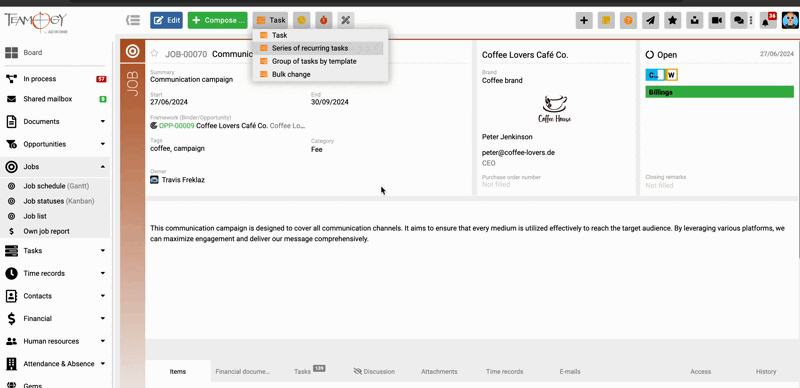Screen dimensions: 800x388
Task: Open the yellow sticky note icon
Action: tap(606, 20)
